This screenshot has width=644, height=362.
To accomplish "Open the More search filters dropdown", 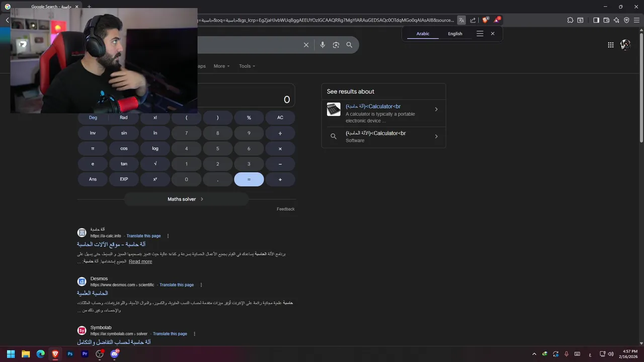I will point(221,66).
